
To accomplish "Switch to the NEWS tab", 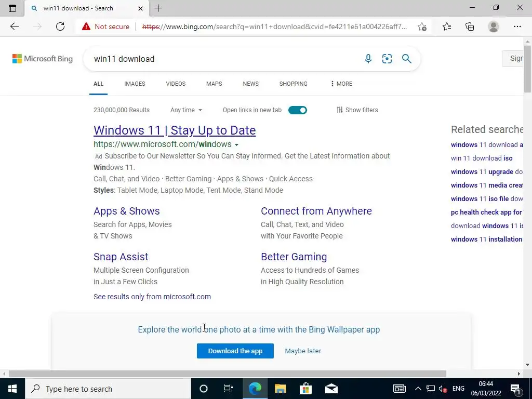I will (251, 84).
